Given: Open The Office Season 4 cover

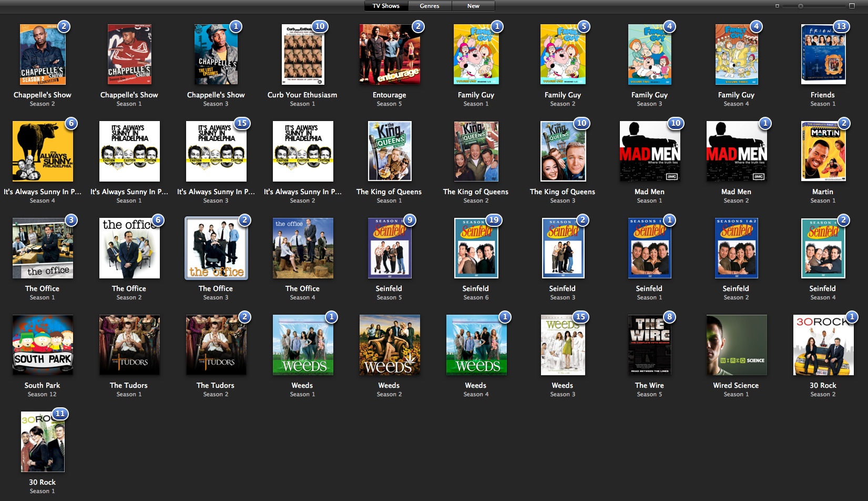Looking at the screenshot, I should pos(303,248).
